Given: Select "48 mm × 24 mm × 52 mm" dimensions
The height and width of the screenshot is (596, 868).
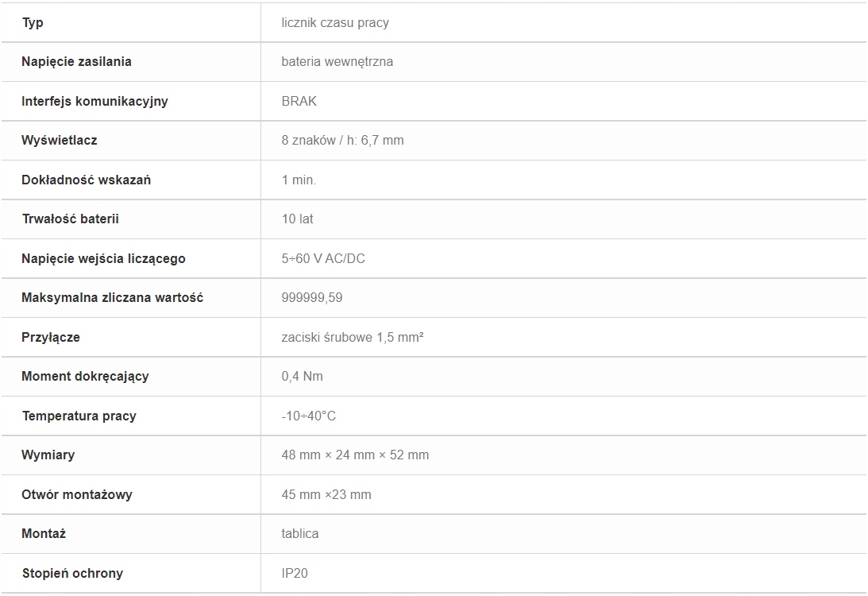Looking at the screenshot, I should tap(355, 455).
